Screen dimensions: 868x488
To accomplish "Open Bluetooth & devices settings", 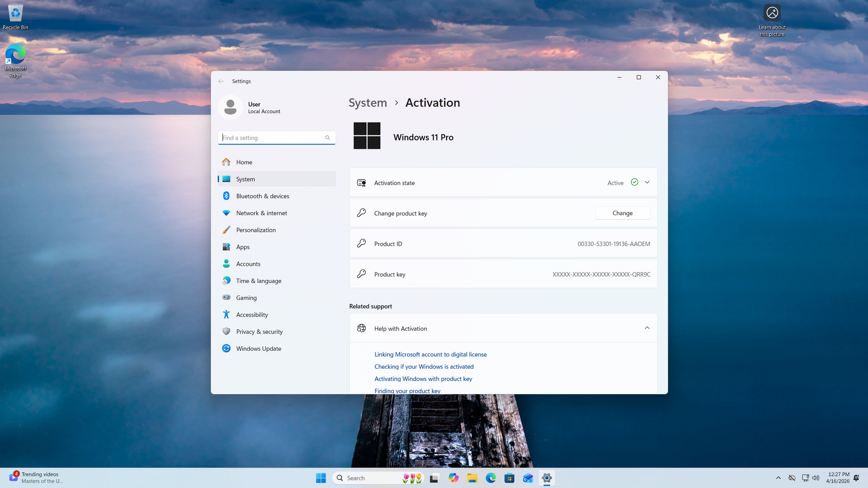I will (263, 196).
